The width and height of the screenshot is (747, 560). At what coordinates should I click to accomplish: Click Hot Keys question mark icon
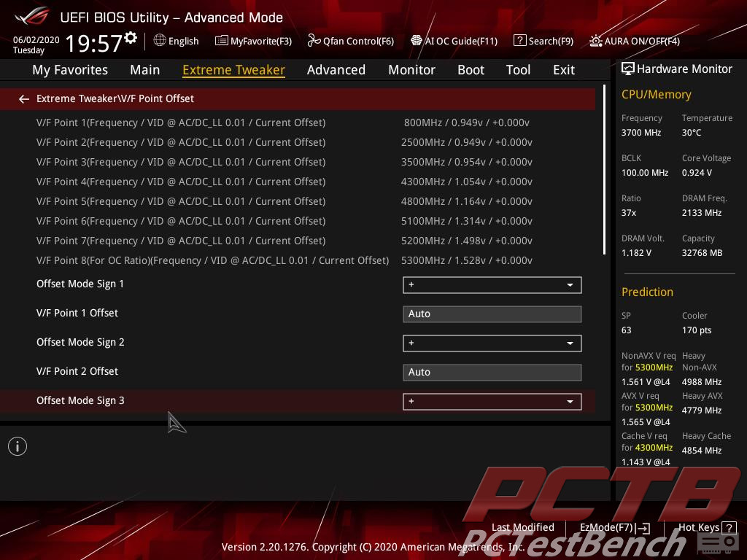(729, 528)
